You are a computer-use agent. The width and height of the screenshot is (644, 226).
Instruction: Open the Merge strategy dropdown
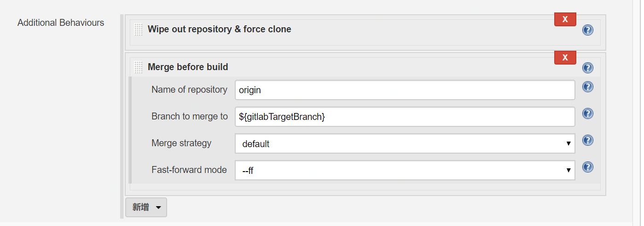405,144
